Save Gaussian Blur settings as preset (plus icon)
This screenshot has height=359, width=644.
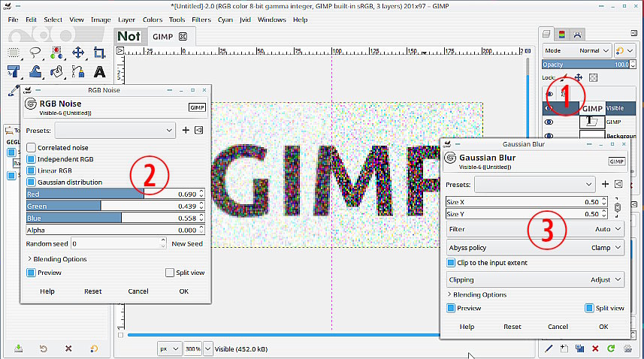[605, 184]
